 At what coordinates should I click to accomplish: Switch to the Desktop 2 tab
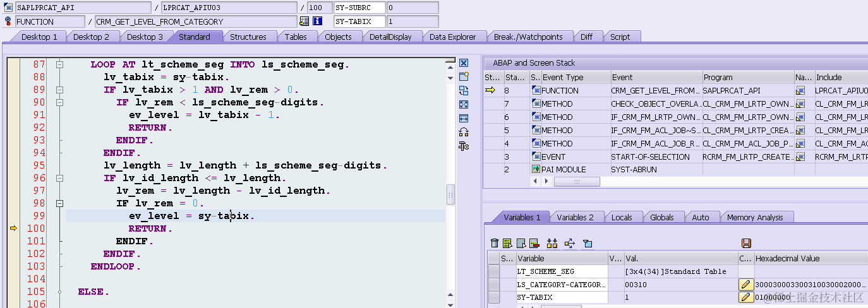tap(91, 37)
